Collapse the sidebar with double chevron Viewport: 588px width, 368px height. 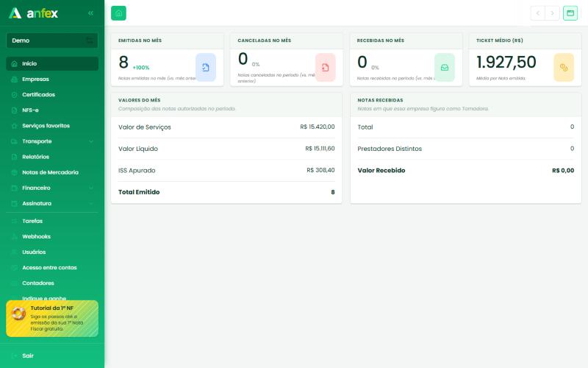pyautogui.click(x=90, y=13)
